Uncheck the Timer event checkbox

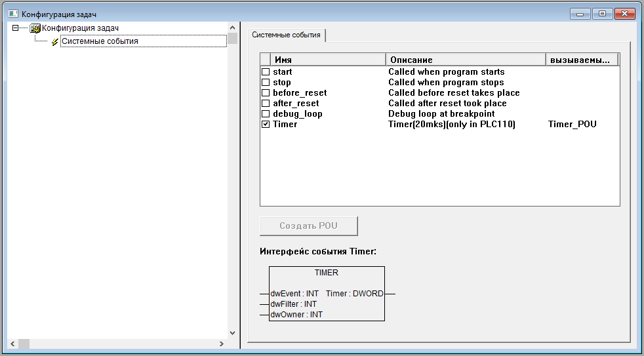point(266,124)
